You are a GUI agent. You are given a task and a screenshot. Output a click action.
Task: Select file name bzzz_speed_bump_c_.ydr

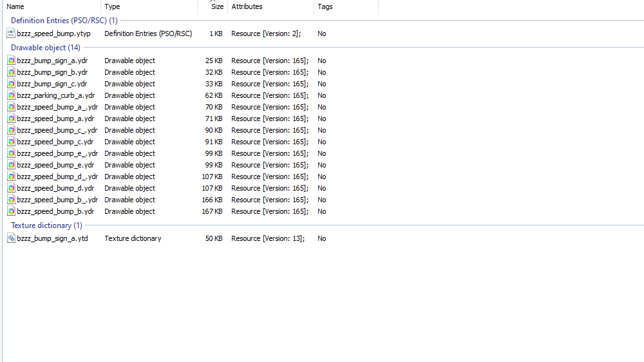coord(57,130)
